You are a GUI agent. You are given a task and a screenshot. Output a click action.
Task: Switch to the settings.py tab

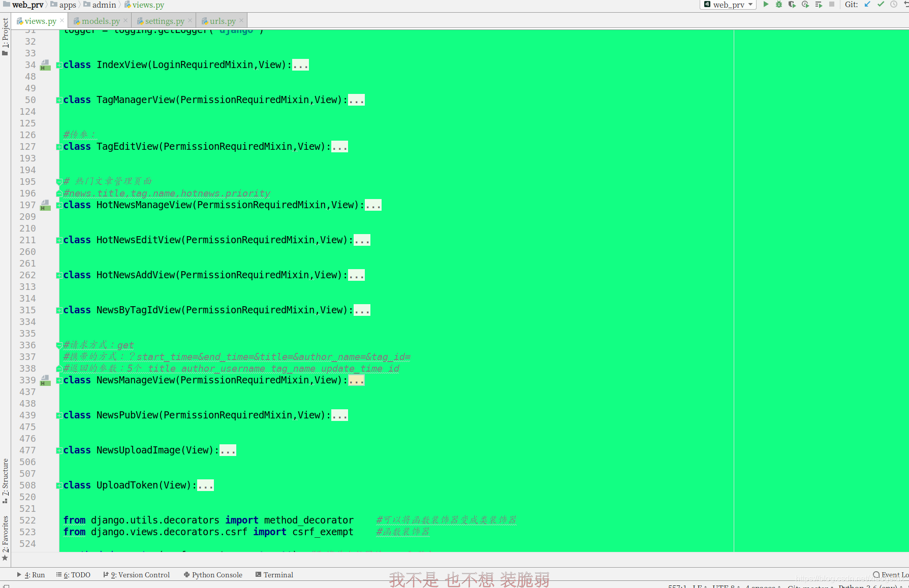coord(164,21)
